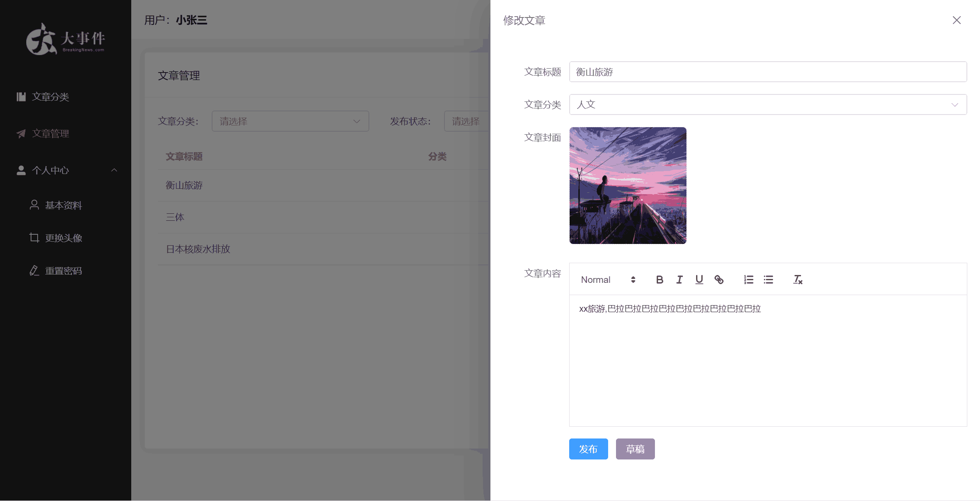Viewport: 980px width, 501px height.
Task: Clear text formatting in editor
Action: (798, 280)
